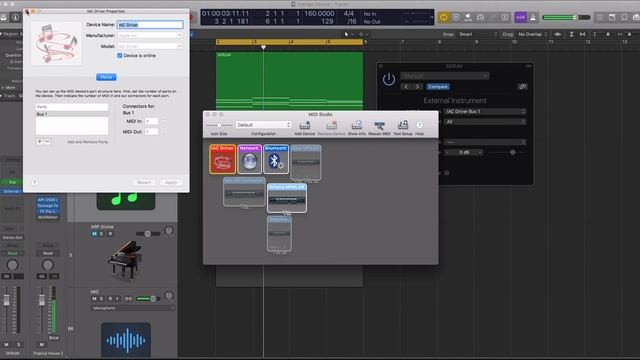Click the MIDI In connectors field

point(151,121)
